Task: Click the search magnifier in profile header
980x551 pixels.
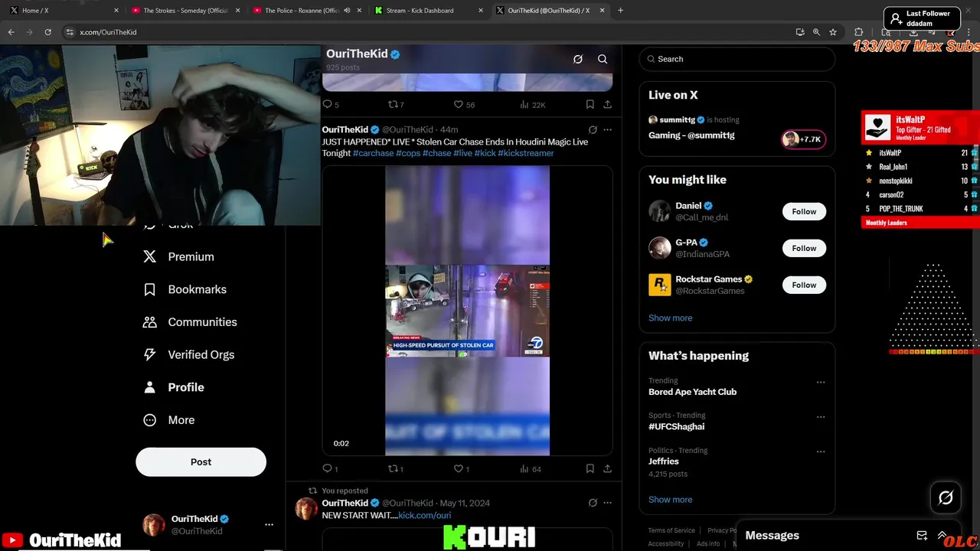Action: click(603, 59)
